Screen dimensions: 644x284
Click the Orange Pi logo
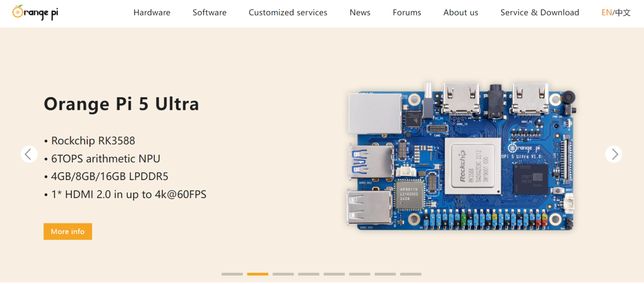tap(35, 12)
